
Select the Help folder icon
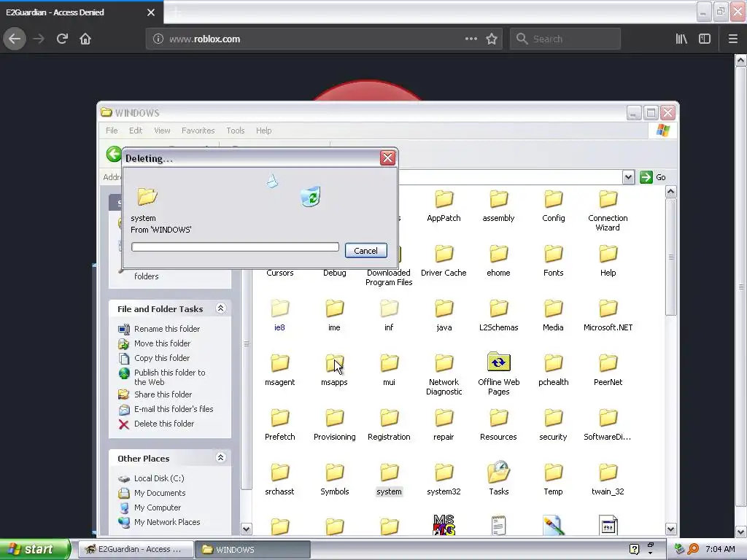608,254
